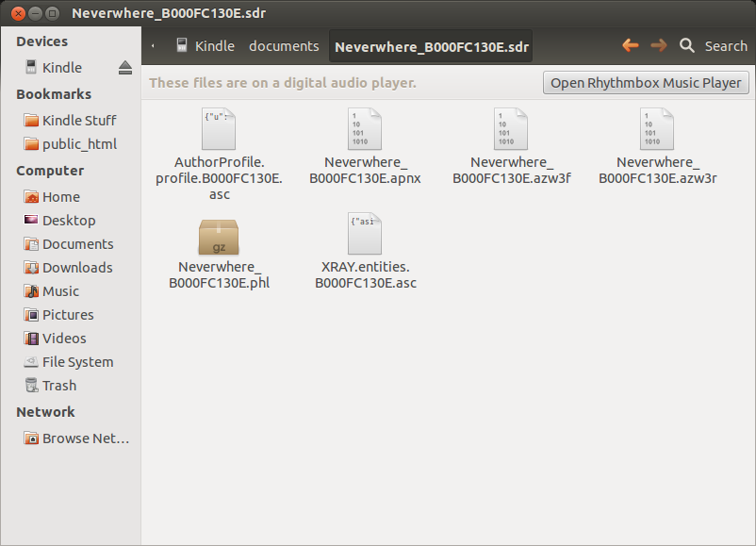Click AuthorProfile.profile.B000FC130E.asc filename text
The height and width of the screenshot is (546, 756).
219,178
